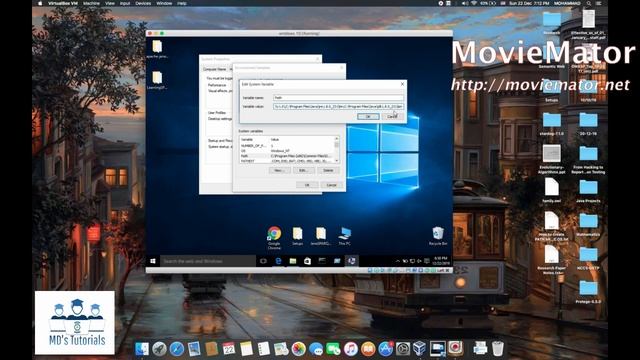Open the Windows Start menu
640x360 pixels.
(153, 261)
